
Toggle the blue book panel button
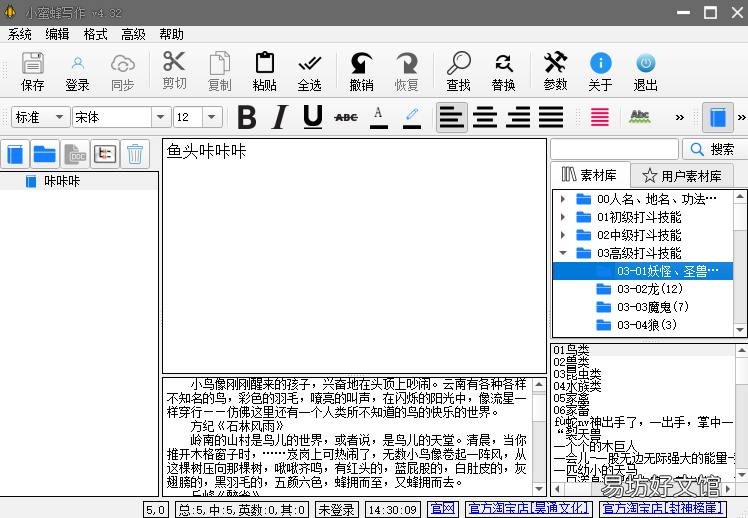(717, 117)
